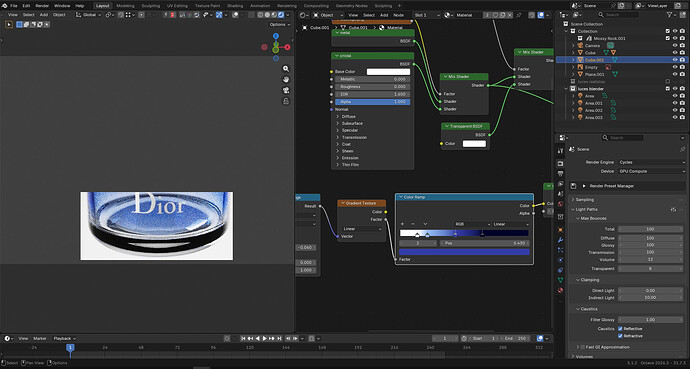Open the Modifiers wrench properties tab
690x369 pixels.
pos(560,240)
